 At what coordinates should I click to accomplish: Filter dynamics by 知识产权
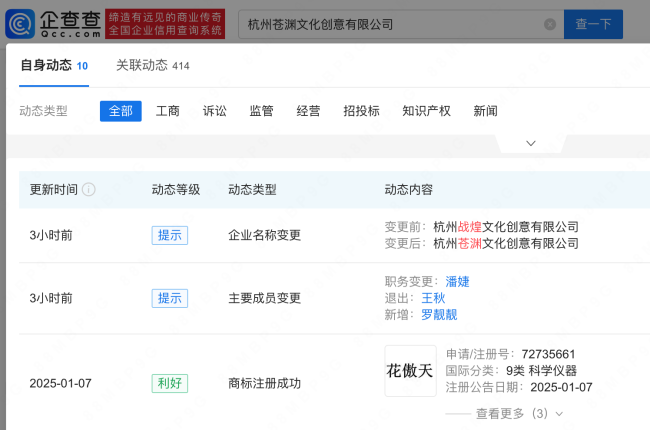[427, 111]
